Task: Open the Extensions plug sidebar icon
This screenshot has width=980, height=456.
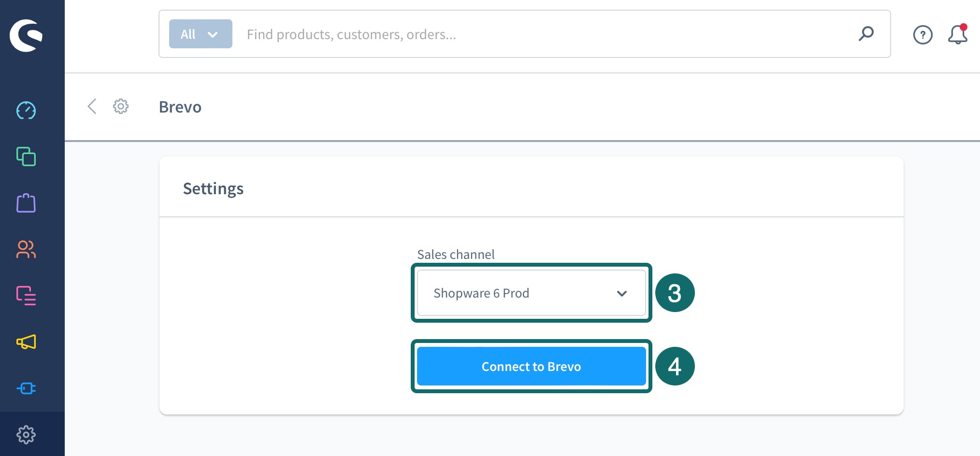Action: click(26, 388)
